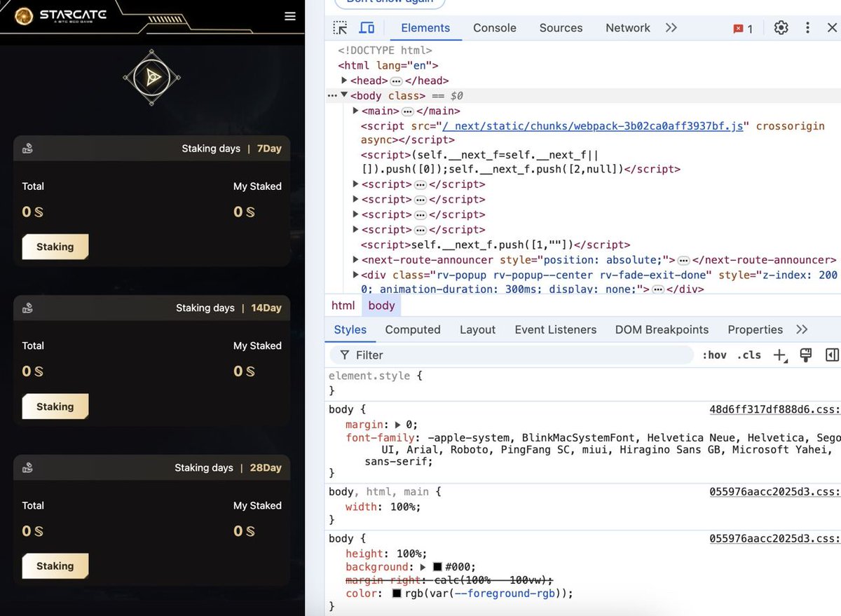Screen dimensions: 841x616
Task: Click Staking button on 28Day card
Action: (55, 566)
